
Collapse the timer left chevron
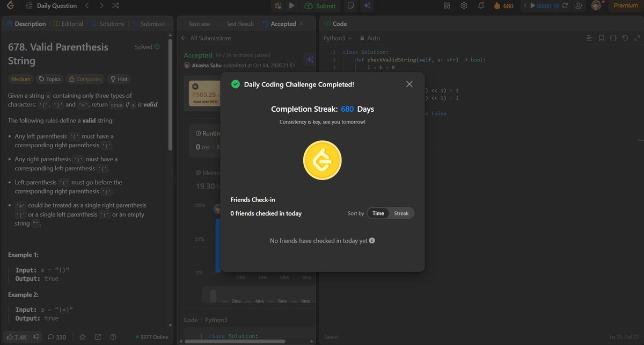click(525, 6)
